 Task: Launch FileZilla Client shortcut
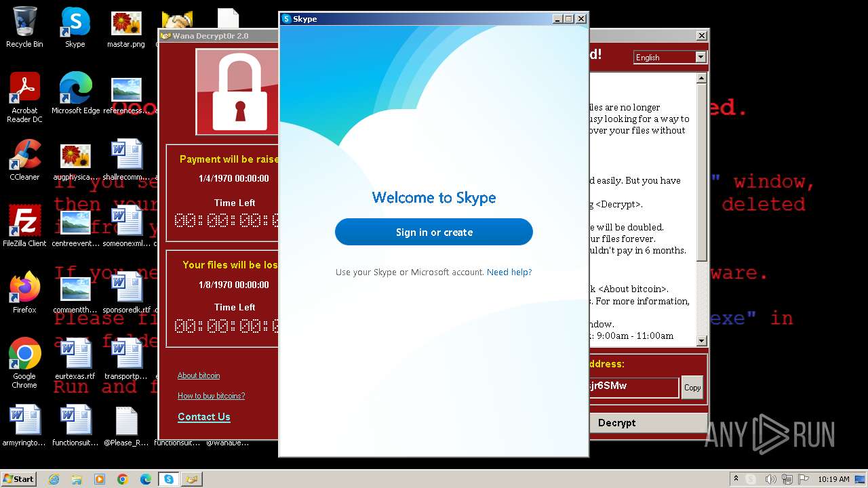coord(24,226)
